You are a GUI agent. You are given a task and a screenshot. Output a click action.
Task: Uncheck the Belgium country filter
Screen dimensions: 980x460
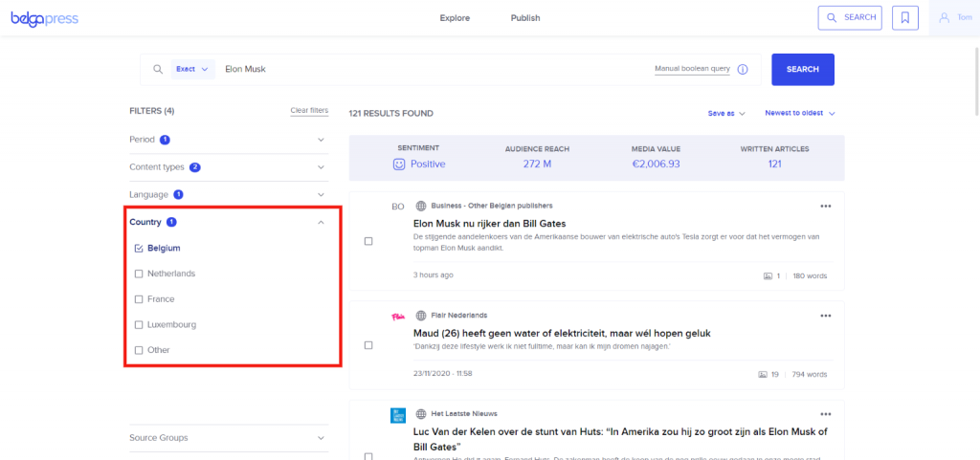click(x=139, y=249)
